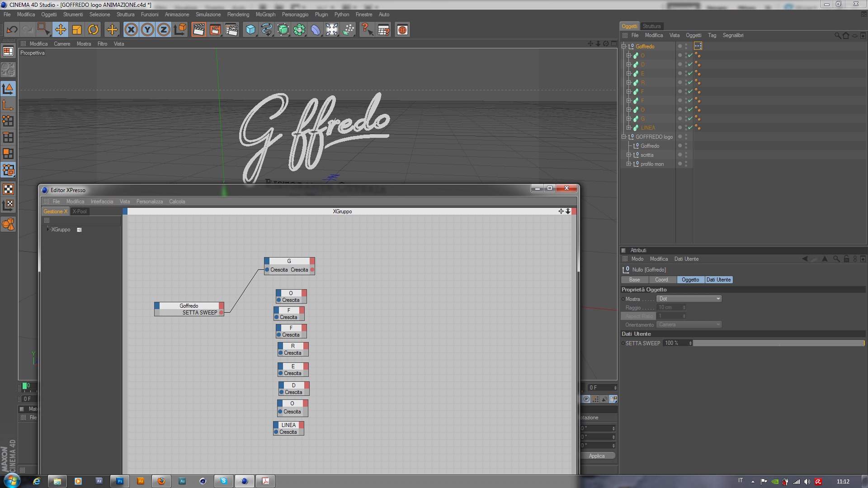Toggle Z axis lock button

(x=164, y=30)
